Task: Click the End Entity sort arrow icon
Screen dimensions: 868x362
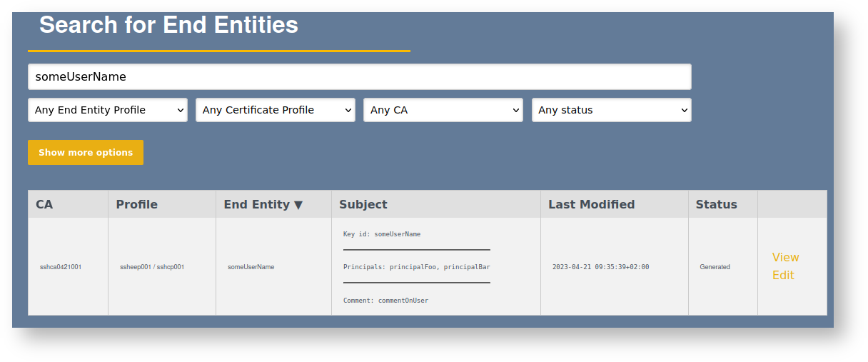Action: click(298, 205)
